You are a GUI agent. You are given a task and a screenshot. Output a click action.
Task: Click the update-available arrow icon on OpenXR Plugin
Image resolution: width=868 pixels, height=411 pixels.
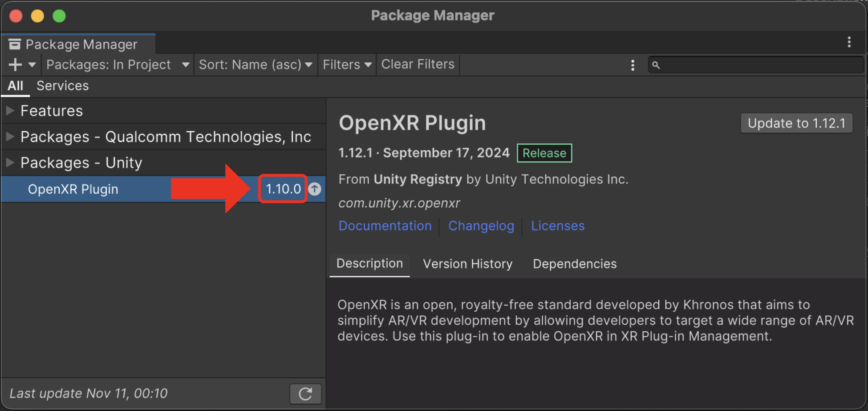pyautogui.click(x=315, y=189)
